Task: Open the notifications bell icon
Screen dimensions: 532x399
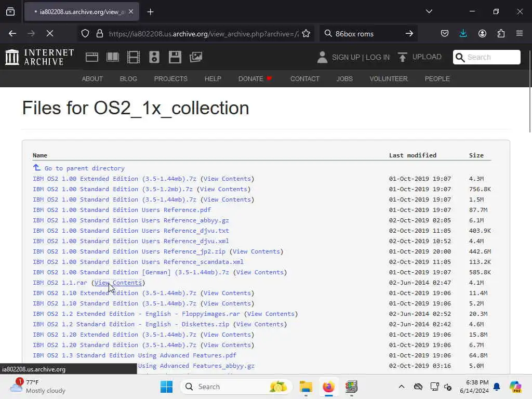Action: pyautogui.click(x=497, y=387)
